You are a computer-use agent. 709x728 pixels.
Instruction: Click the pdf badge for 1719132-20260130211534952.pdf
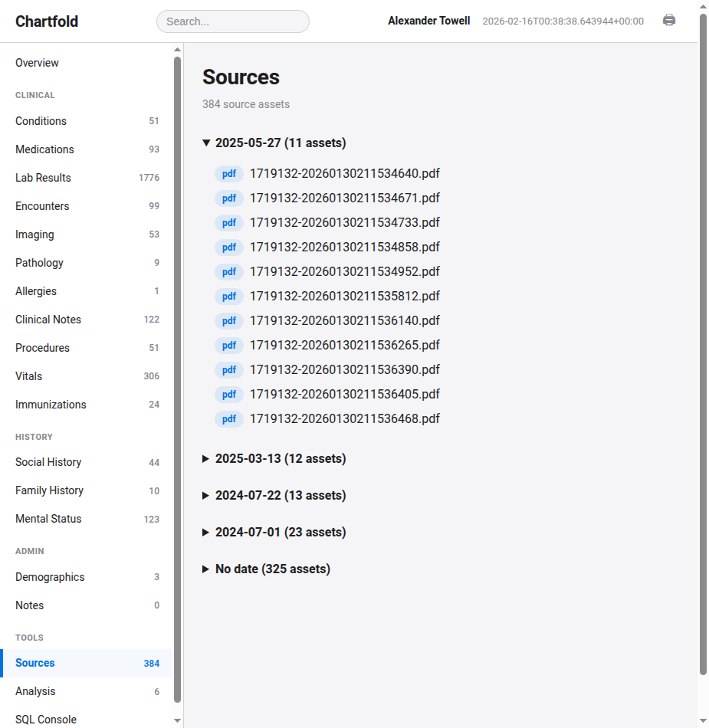[x=228, y=271]
